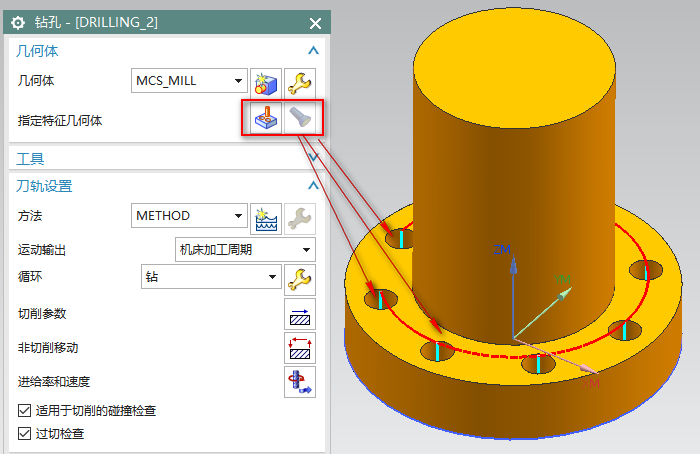Close the drilling dialog
The width and height of the screenshot is (700, 454).
pos(315,23)
